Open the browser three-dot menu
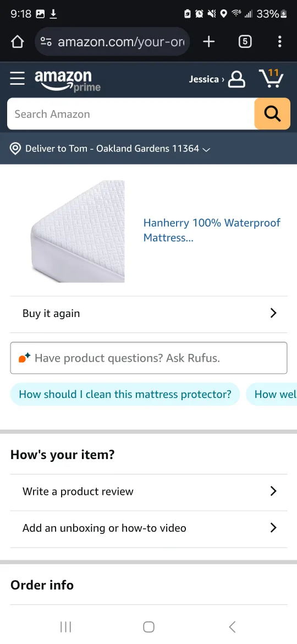The image size is (297, 644). pos(279,41)
